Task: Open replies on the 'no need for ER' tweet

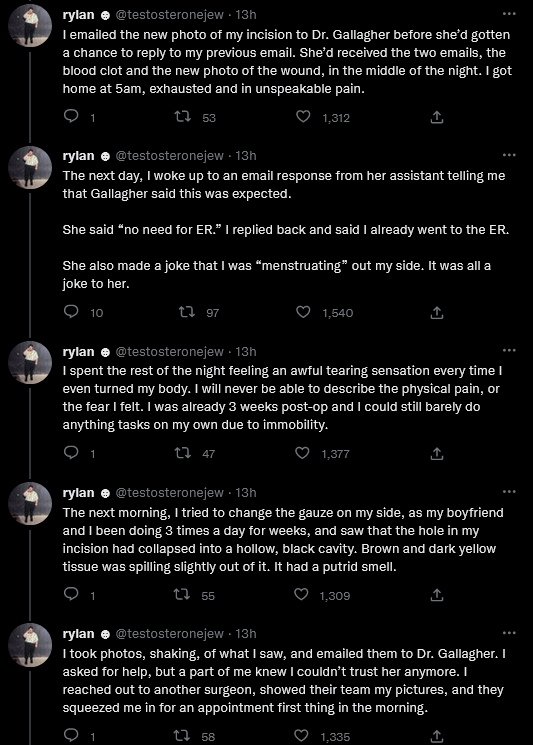Action: [x=71, y=311]
